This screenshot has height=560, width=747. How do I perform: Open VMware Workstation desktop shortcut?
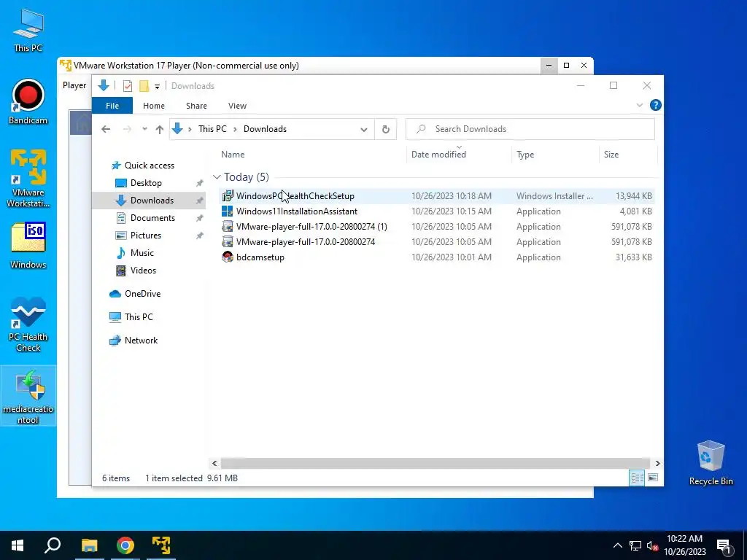(x=28, y=179)
